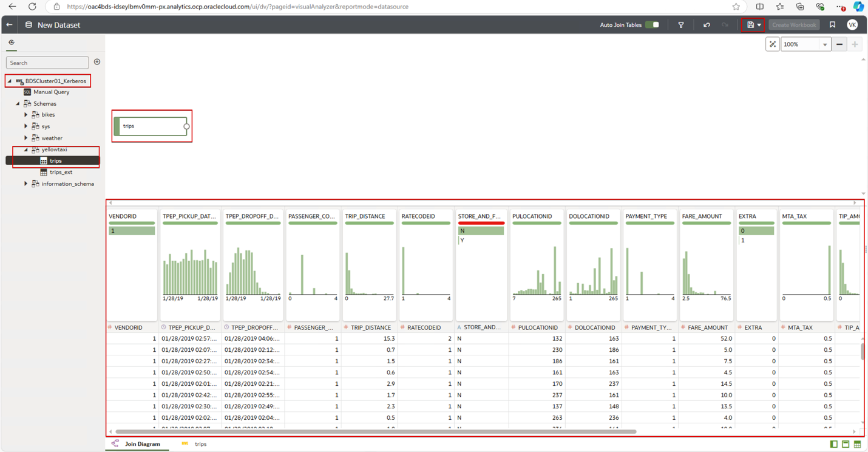Click the Save dataset icon
Screen dimensions: 868x452
(750, 25)
